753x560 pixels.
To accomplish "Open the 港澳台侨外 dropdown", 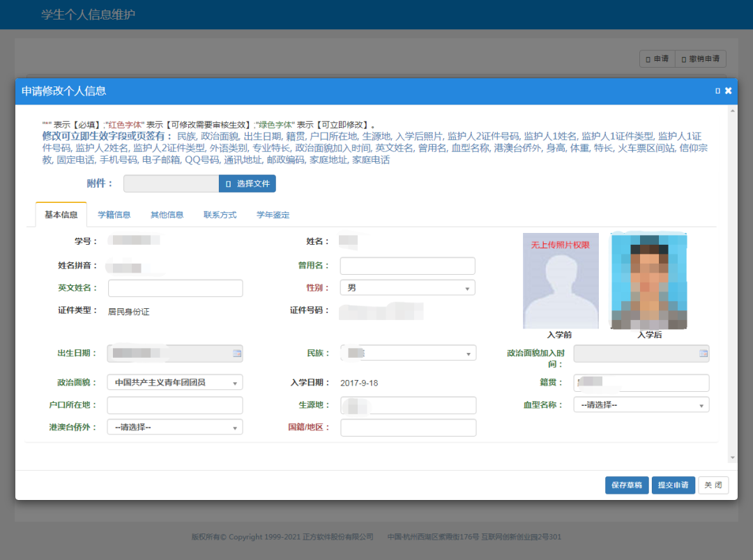I will coord(174,427).
